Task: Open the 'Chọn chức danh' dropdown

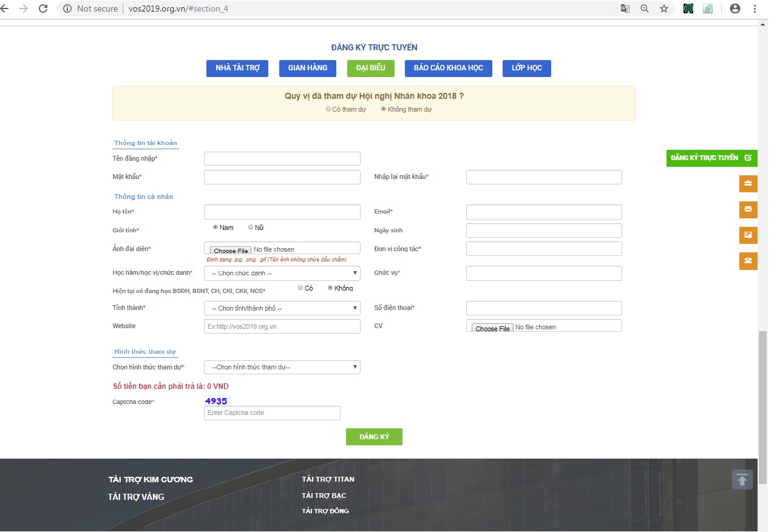Action: (282, 274)
